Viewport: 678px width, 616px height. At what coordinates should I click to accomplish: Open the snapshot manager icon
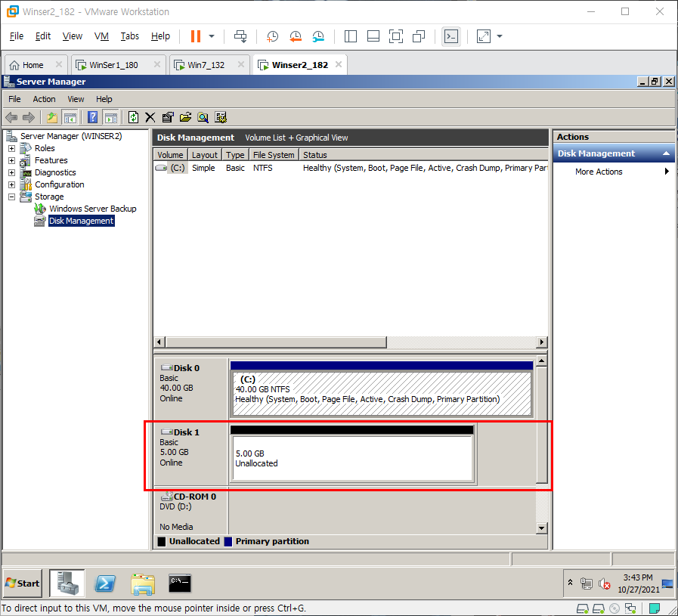pyautogui.click(x=318, y=36)
